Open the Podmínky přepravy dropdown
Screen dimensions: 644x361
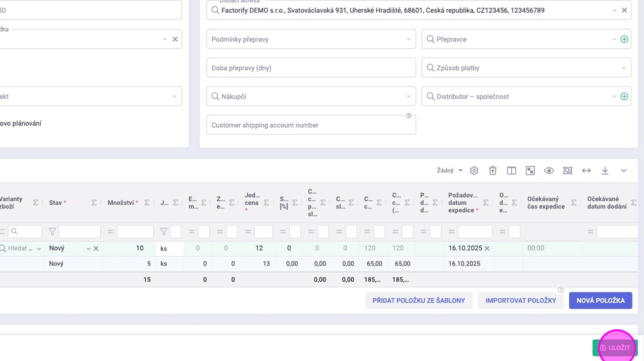coord(310,39)
